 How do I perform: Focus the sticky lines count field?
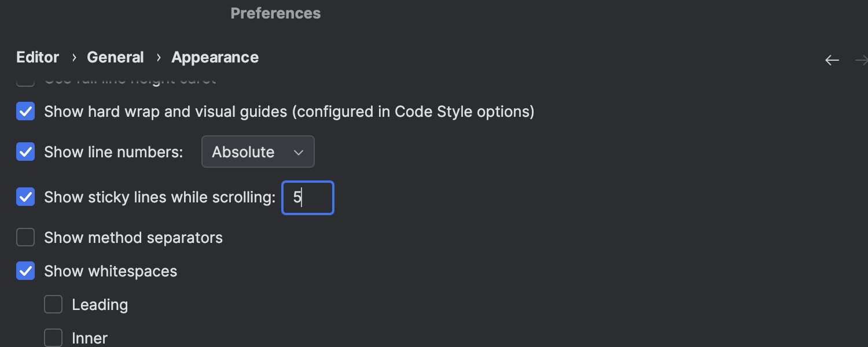click(308, 198)
